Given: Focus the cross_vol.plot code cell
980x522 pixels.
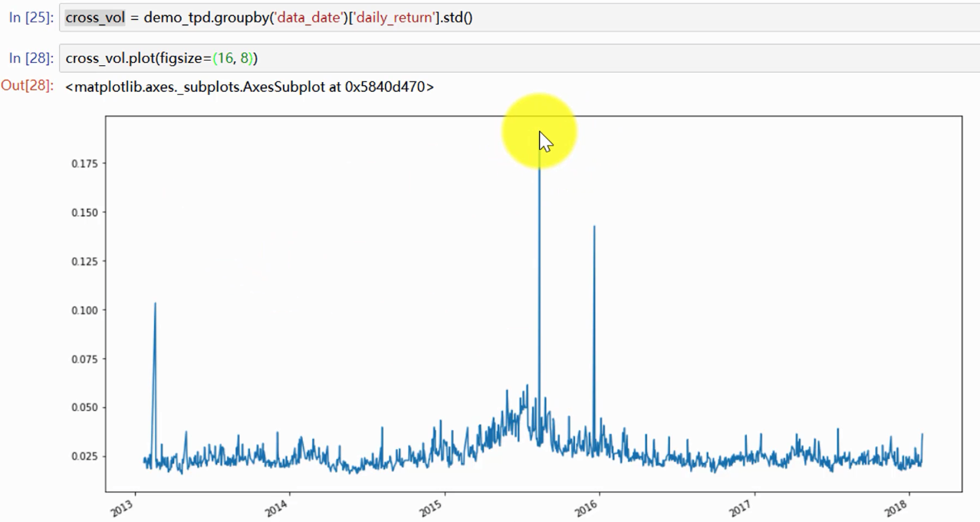Looking at the screenshot, I should (x=519, y=58).
